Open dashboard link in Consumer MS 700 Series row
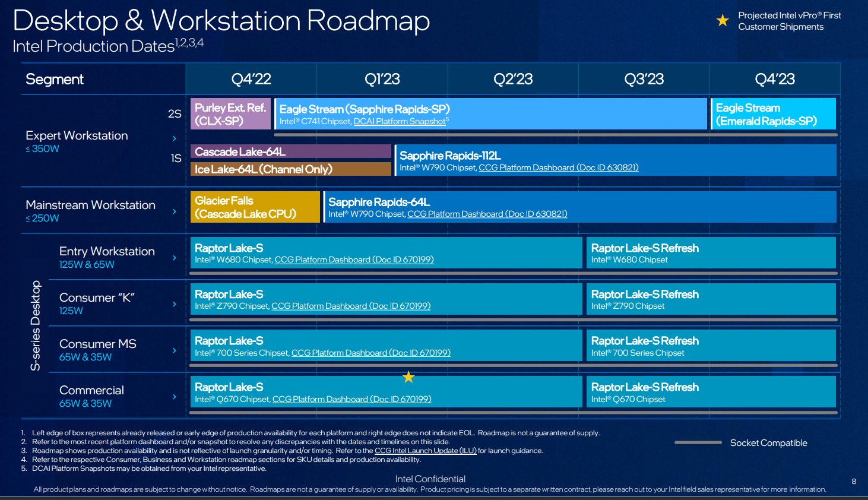The height and width of the screenshot is (500, 868). [x=371, y=352]
